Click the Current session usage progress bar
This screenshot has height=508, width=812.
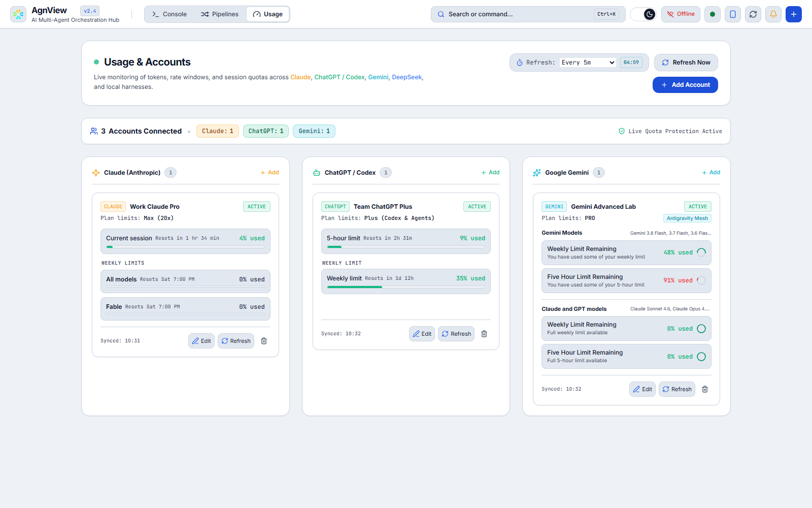[185, 247]
